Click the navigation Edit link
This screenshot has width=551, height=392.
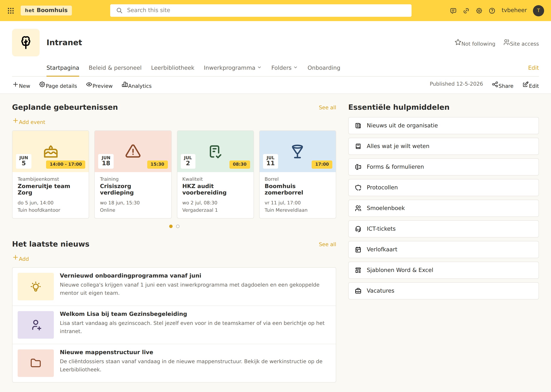533,68
